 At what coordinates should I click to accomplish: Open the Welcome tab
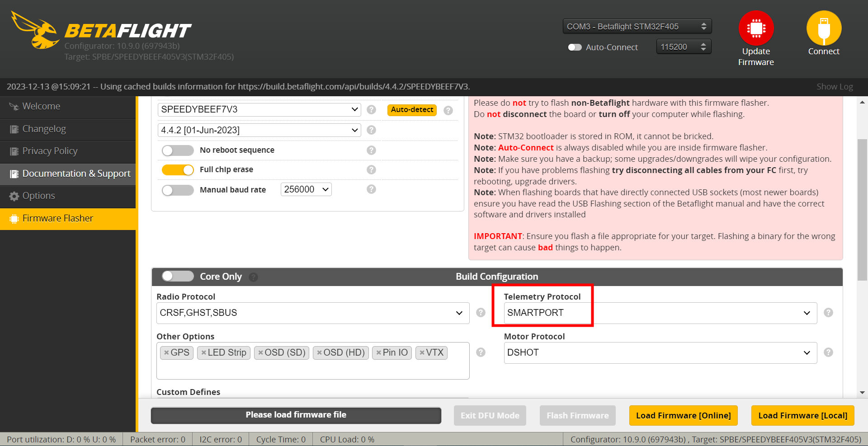(x=68, y=107)
